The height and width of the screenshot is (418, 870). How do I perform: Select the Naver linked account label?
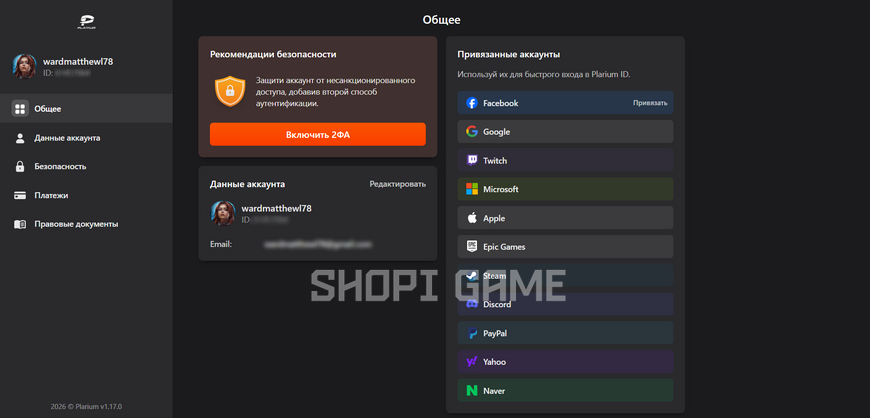click(x=494, y=391)
